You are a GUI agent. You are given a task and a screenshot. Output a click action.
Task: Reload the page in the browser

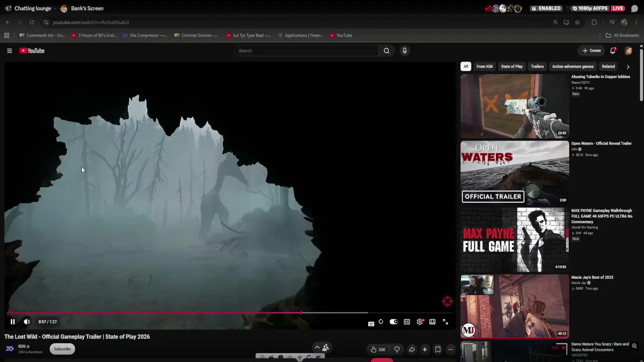point(32,22)
